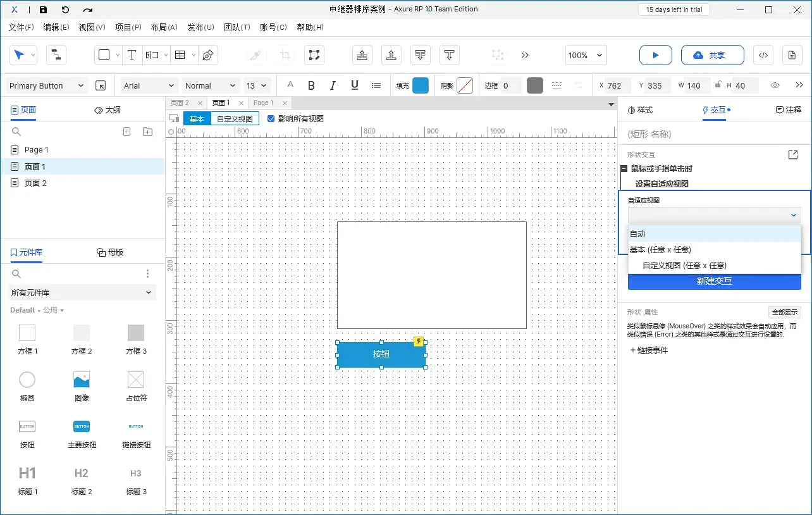Select the Connector tool
This screenshot has height=515, width=812.
[56, 55]
